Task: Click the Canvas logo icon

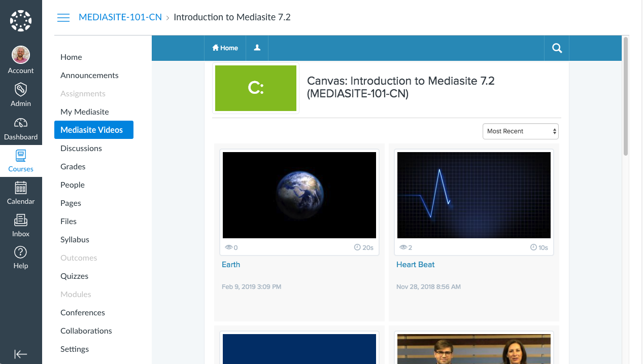Action: tap(21, 21)
